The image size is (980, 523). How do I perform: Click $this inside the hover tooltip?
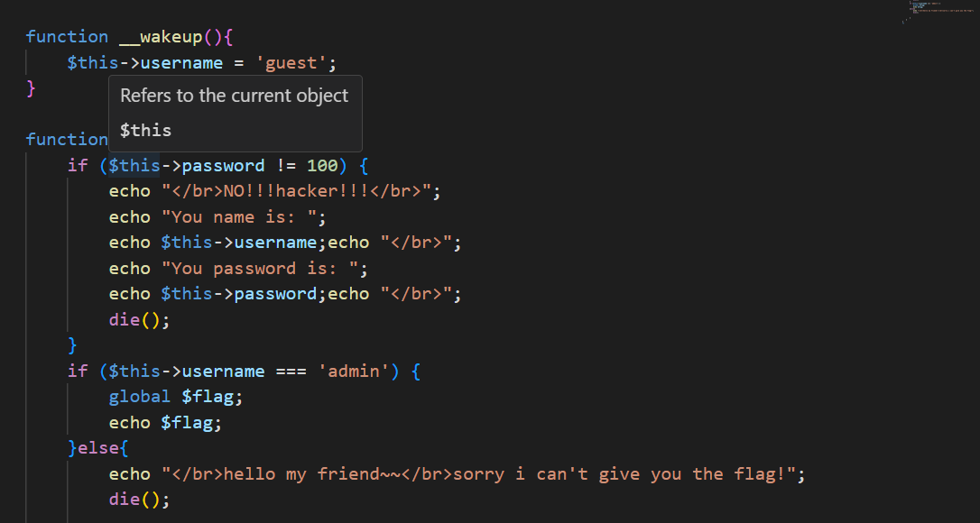tap(145, 131)
